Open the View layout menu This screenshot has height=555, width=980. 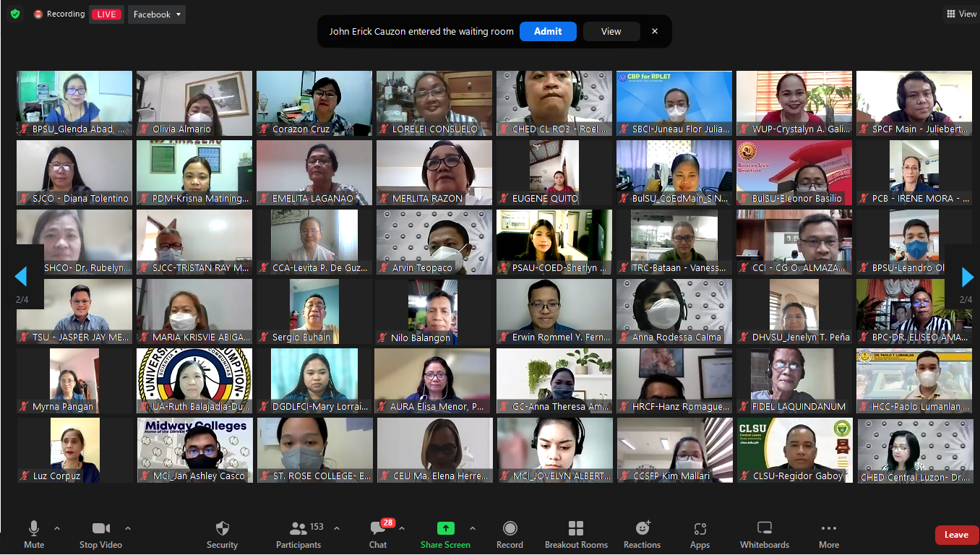(961, 14)
